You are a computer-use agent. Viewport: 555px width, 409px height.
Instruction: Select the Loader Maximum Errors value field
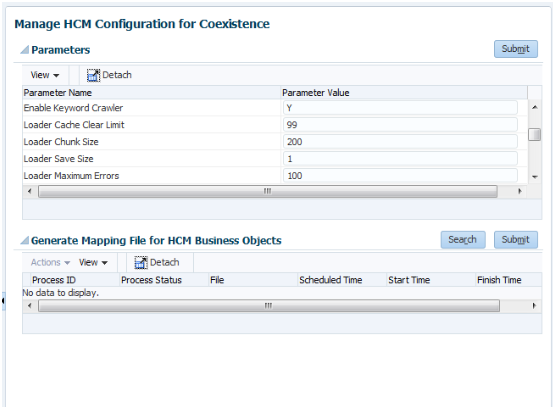(400, 176)
